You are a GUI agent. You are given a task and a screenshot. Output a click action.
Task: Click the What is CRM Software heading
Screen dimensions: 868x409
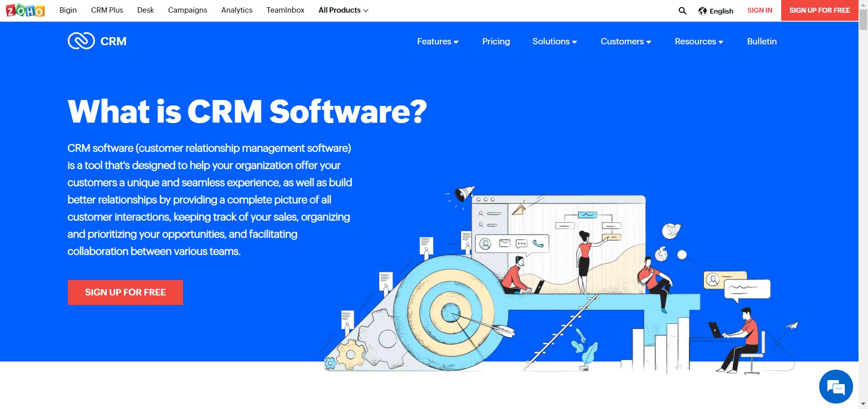tap(247, 111)
